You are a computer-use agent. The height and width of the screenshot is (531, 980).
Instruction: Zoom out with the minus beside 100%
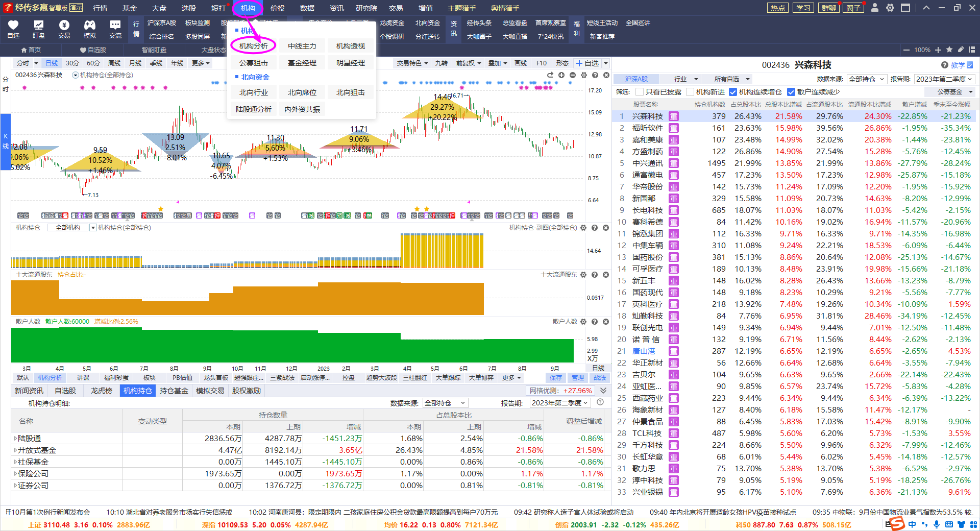[x=906, y=50]
